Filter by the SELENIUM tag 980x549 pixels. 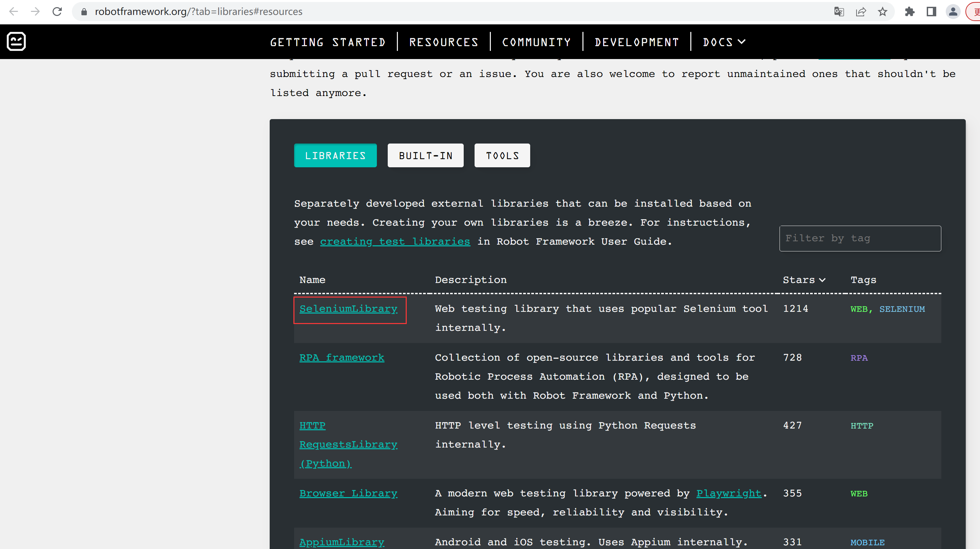(x=902, y=309)
